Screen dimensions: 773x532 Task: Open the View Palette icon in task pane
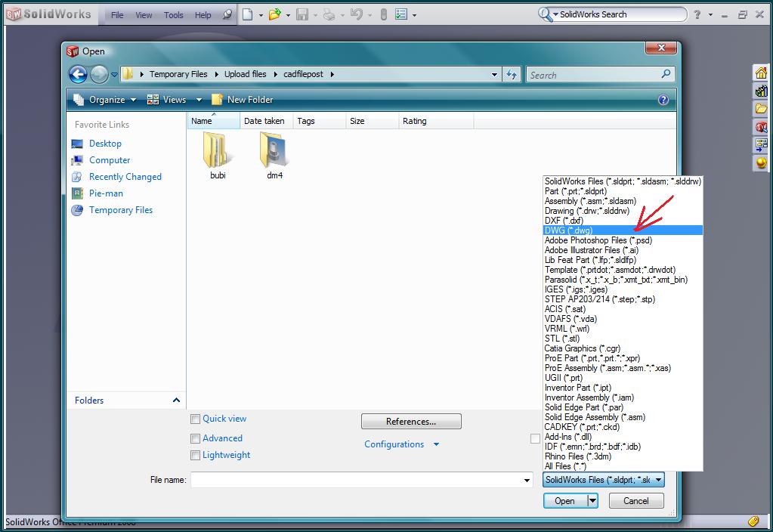point(761,144)
